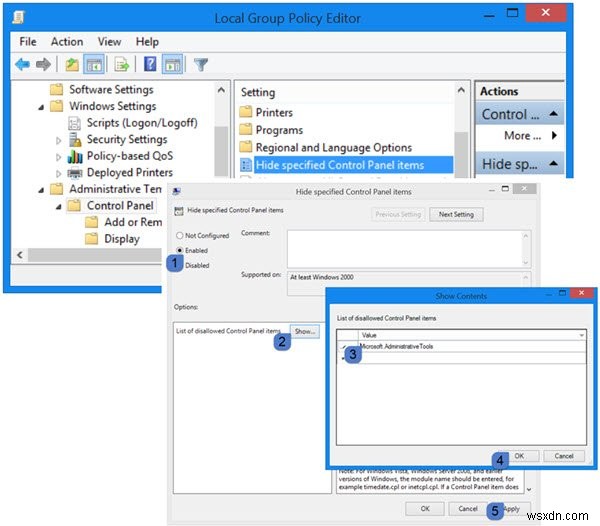Click the Setting list vertical scrollbar thumb
The width and height of the screenshot is (600, 526).
[461, 155]
